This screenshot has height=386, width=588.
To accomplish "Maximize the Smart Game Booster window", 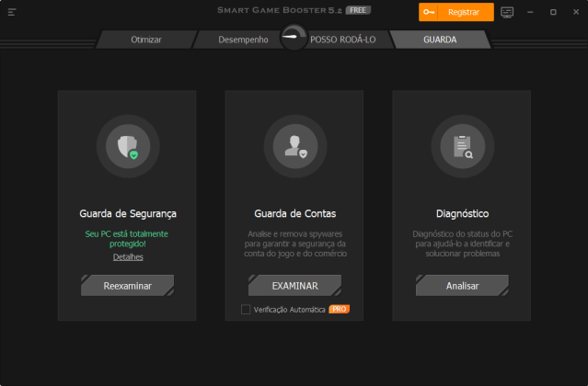I will pyautogui.click(x=553, y=12).
